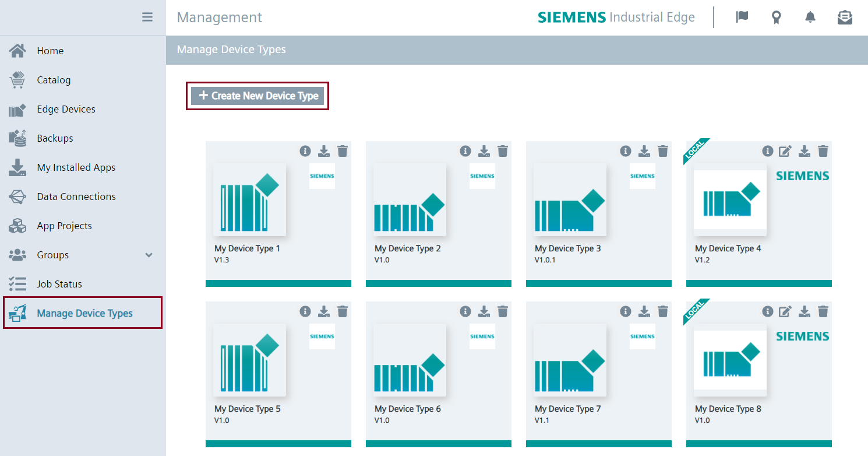Click the Siemens logo on My Device Type 2
868x456 pixels.
coord(482,176)
